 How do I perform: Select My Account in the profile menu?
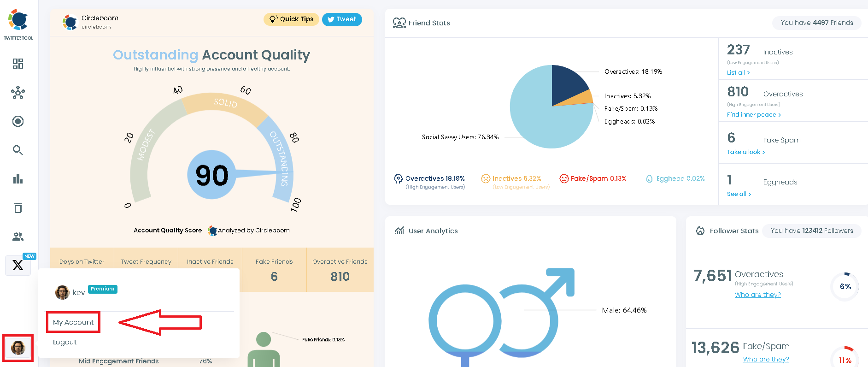[73, 322]
